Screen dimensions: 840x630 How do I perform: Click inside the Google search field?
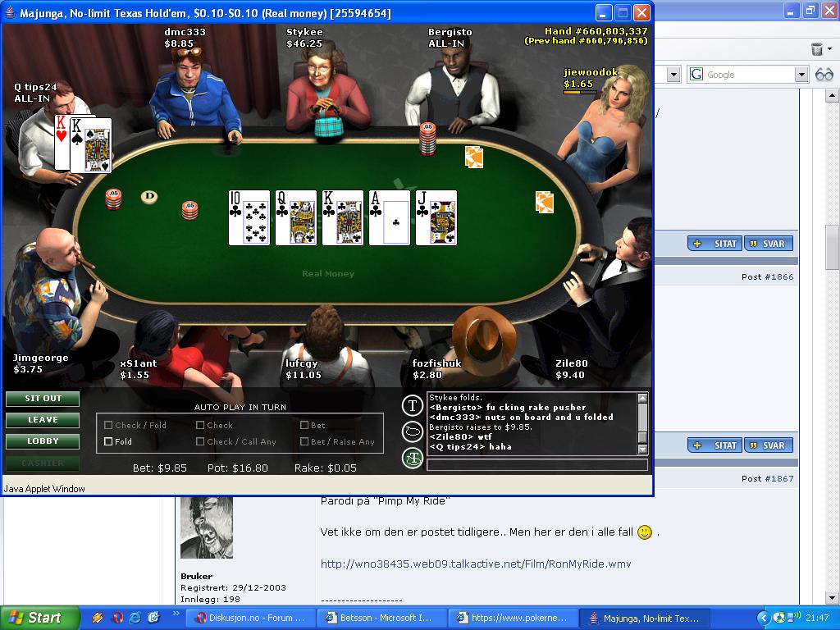pos(749,75)
